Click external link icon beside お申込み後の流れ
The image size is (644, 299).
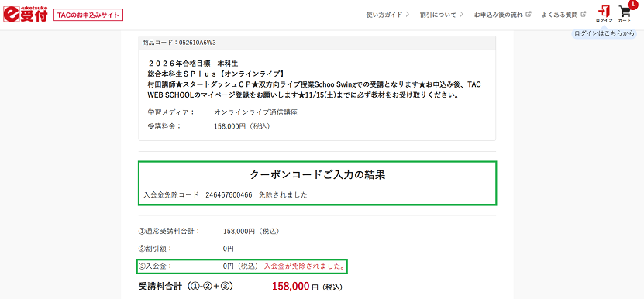(x=529, y=14)
